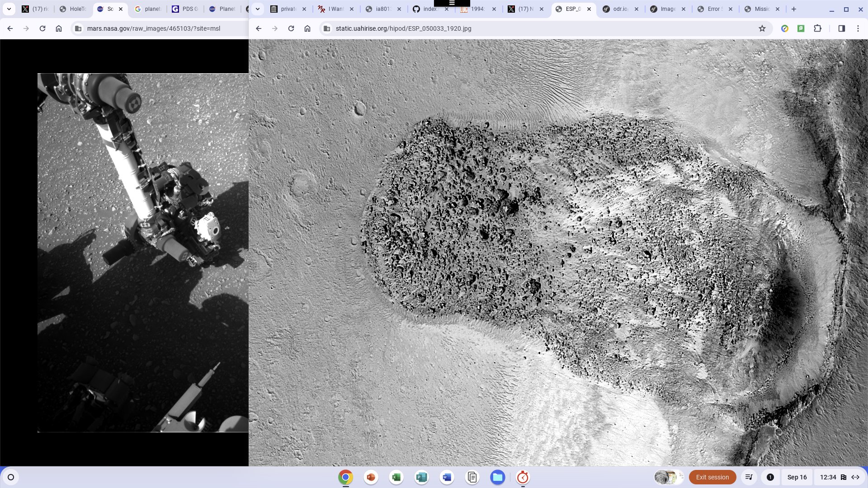Screen dimensions: 868x488
Task: Maximize the right browser window
Action: click(846, 9)
